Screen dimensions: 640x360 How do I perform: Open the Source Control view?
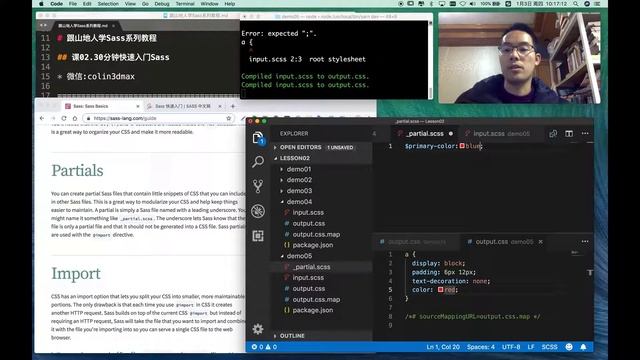click(x=258, y=186)
